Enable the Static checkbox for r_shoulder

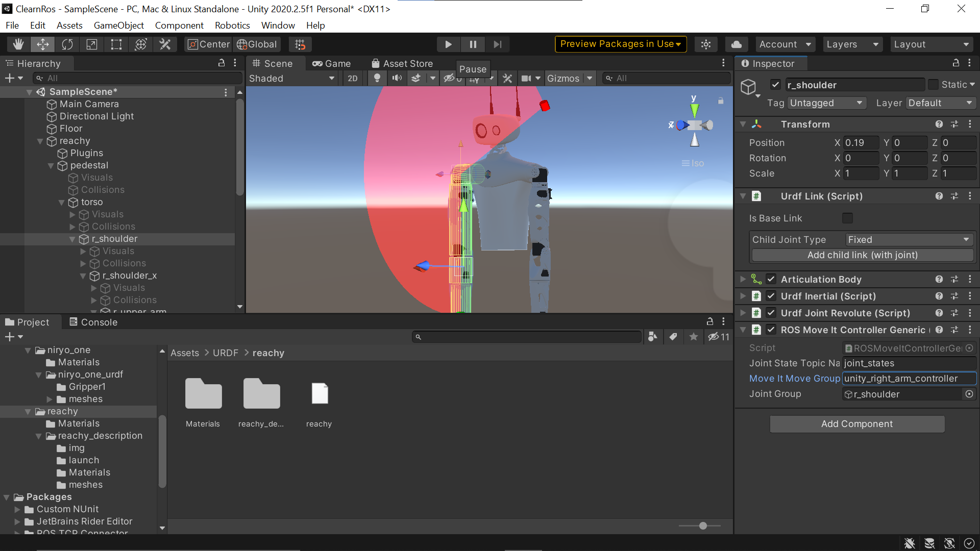coord(933,84)
